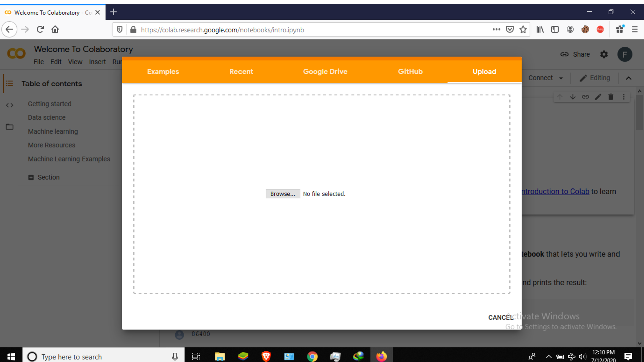Image resolution: width=644 pixels, height=362 pixels.
Task: Go to browser home page
Action: 55,29
